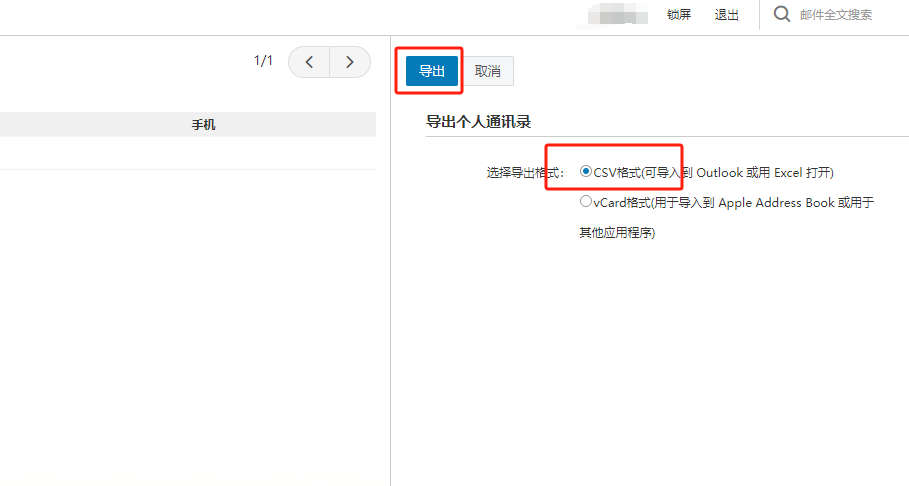Click the magnifier search icon
Screen dimensions: 909x486
coord(781,14)
